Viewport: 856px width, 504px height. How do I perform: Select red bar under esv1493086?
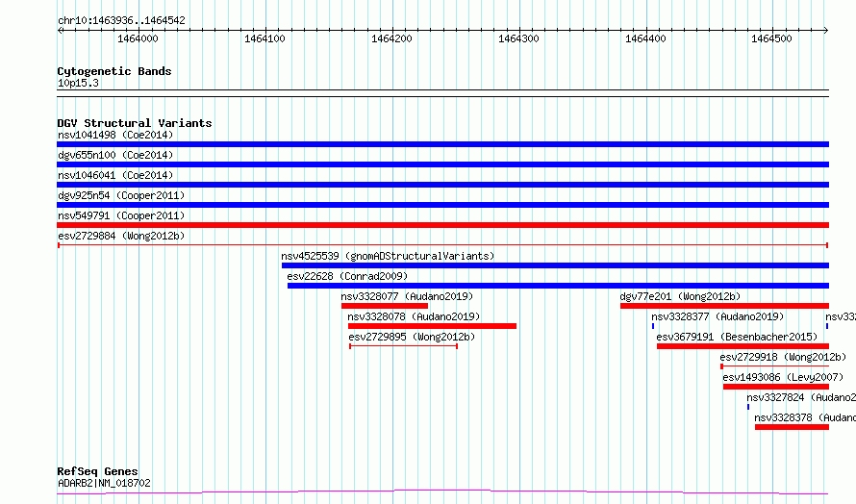point(776,387)
